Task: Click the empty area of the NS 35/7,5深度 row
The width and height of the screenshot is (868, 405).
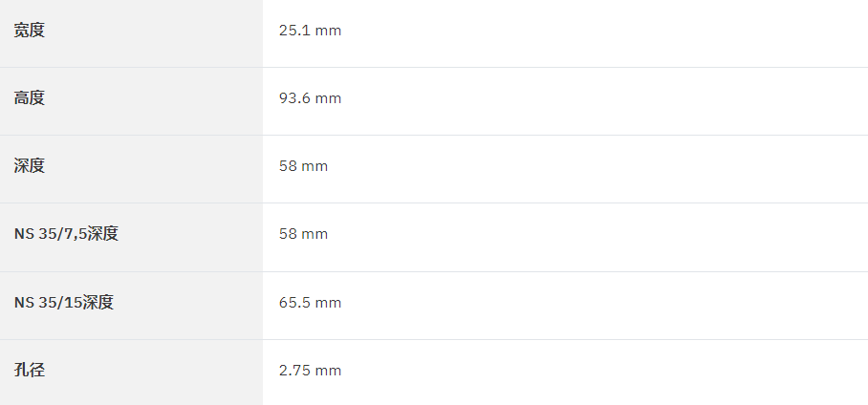Action: click(597, 234)
